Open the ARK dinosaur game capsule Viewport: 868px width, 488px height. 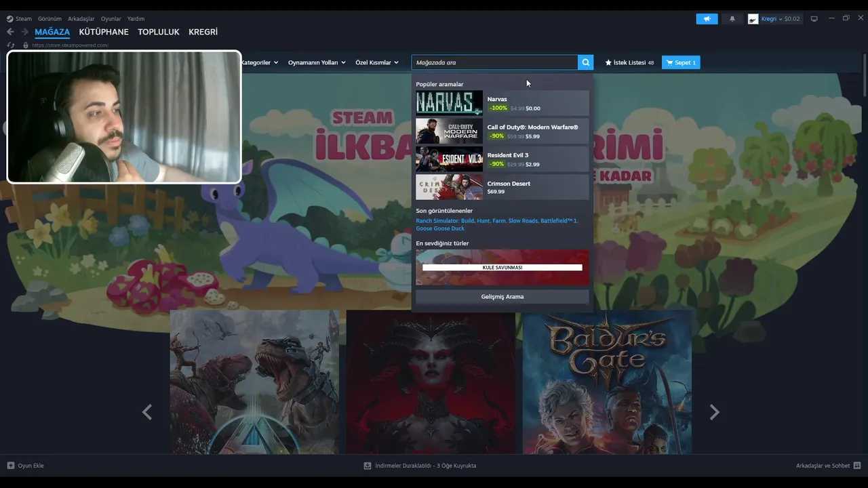254,382
